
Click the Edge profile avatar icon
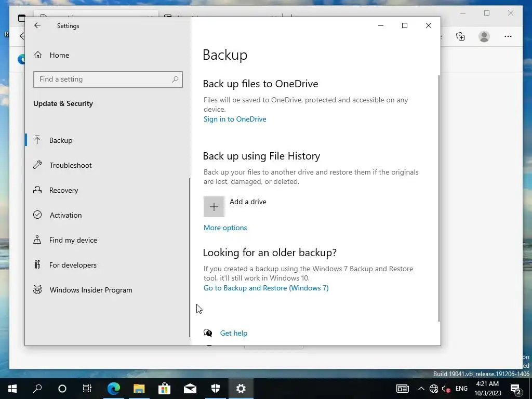tap(484, 36)
